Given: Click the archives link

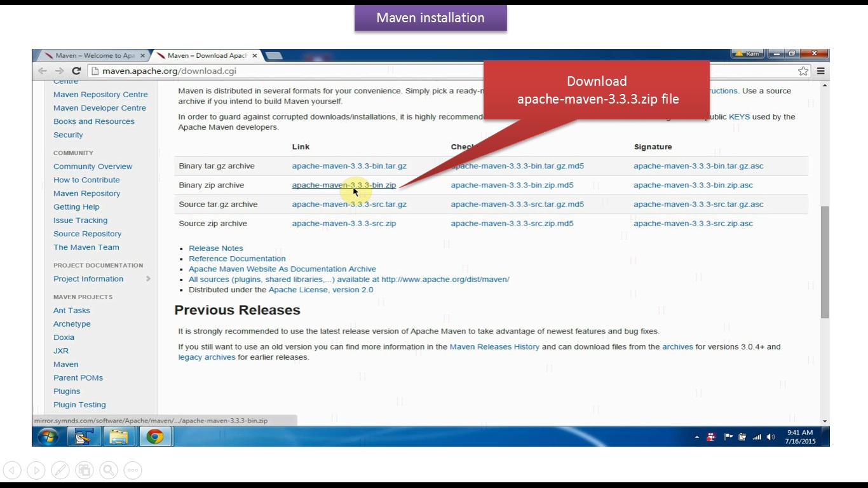Looking at the screenshot, I should [x=677, y=347].
